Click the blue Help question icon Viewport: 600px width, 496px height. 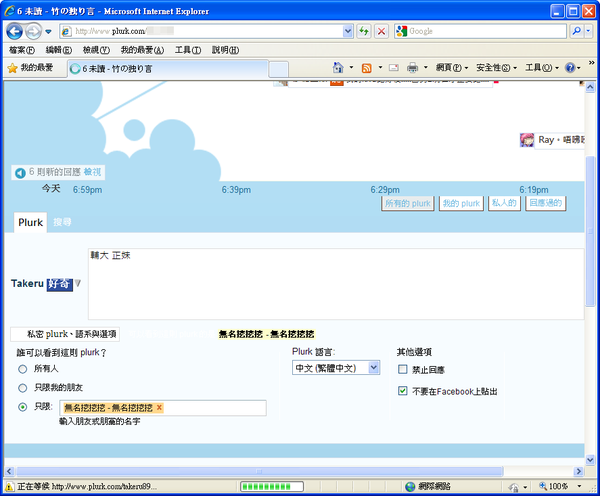pyautogui.click(x=570, y=68)
